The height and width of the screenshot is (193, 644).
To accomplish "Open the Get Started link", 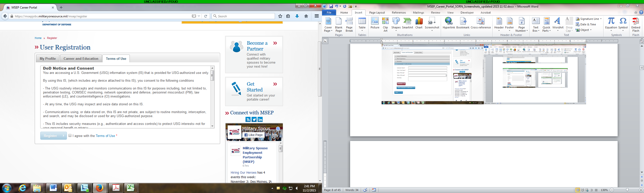I will point(255,87).
